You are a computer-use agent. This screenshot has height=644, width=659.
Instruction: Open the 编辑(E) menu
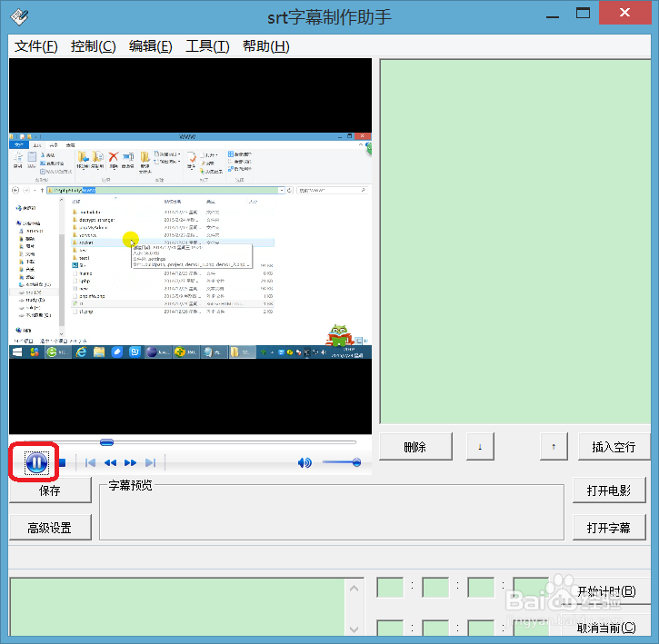tap(151, 46)
